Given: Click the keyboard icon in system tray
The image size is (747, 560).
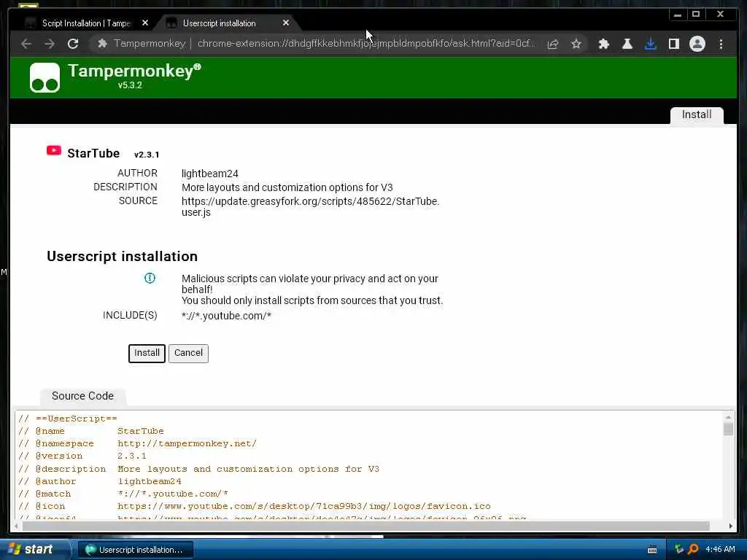Looking at the screenshot, I should click(x=652, y=550).
